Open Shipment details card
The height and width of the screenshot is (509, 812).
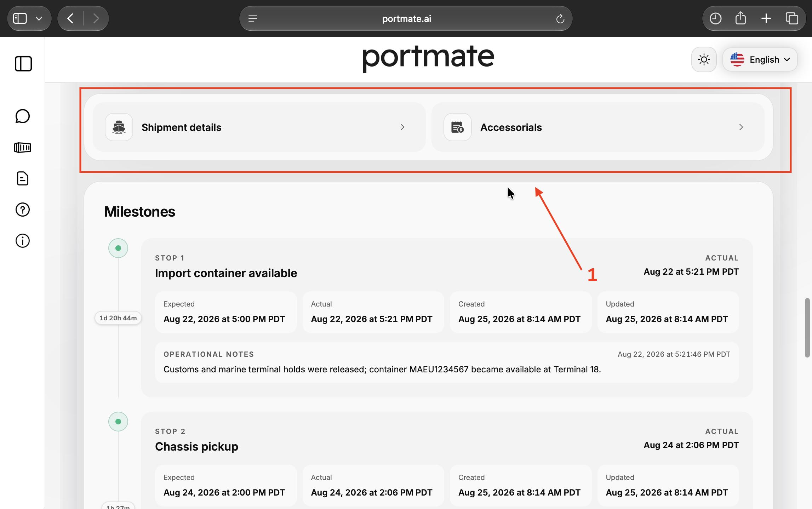point(259,127)
